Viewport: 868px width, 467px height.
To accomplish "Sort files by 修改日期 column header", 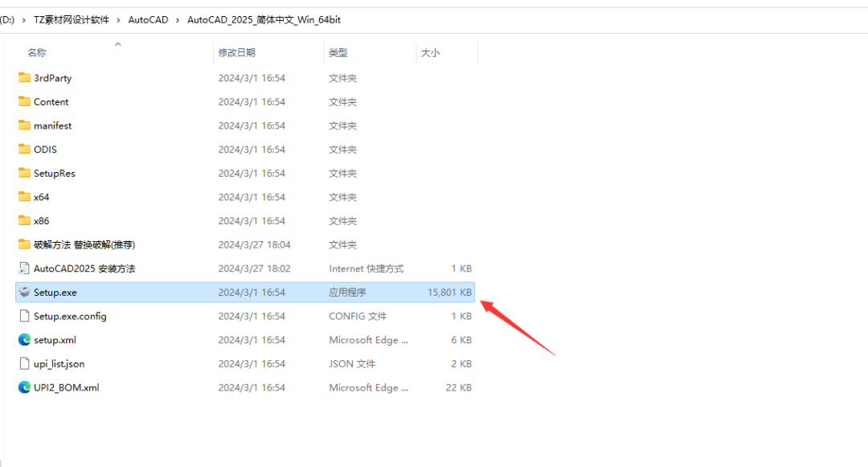I will point(237,52).
